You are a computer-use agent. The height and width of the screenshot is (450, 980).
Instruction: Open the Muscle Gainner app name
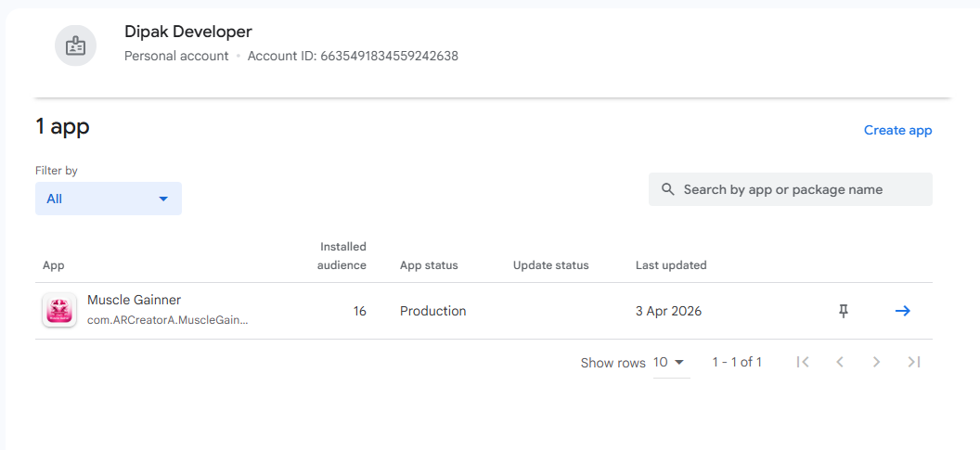pos(134,300)
